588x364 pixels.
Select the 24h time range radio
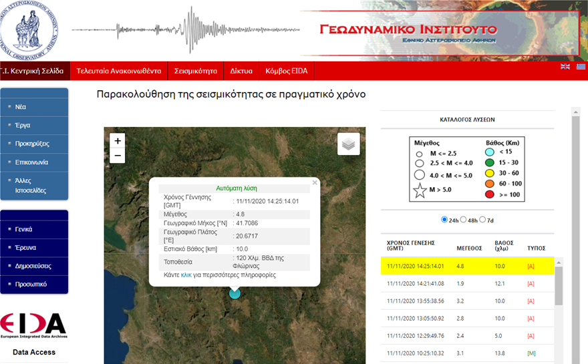445,220
